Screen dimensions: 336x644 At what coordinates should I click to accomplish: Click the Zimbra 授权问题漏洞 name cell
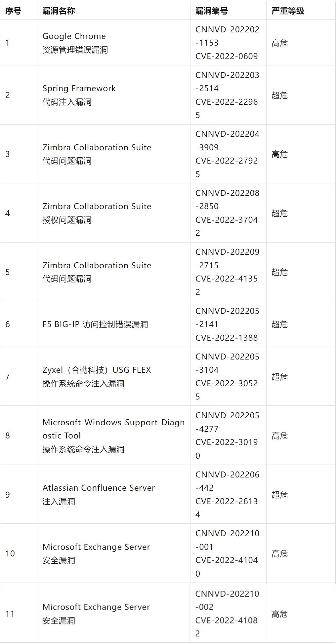[97, 213]
